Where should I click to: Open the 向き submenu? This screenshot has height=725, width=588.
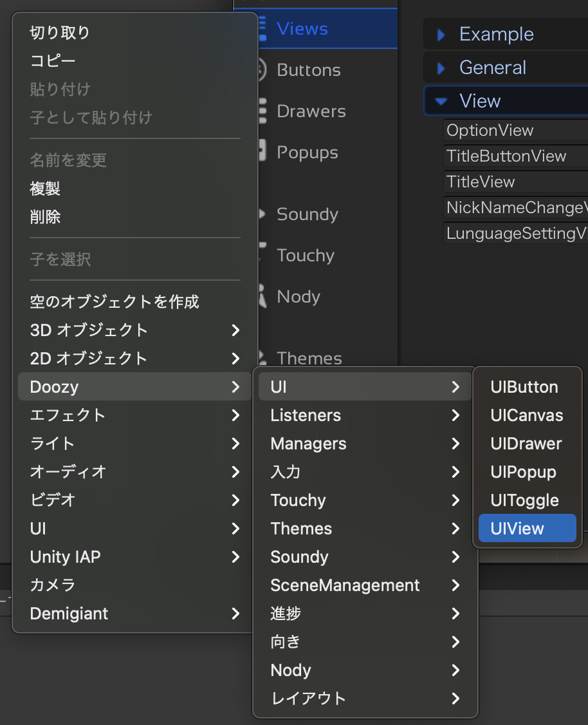(365, 642)
